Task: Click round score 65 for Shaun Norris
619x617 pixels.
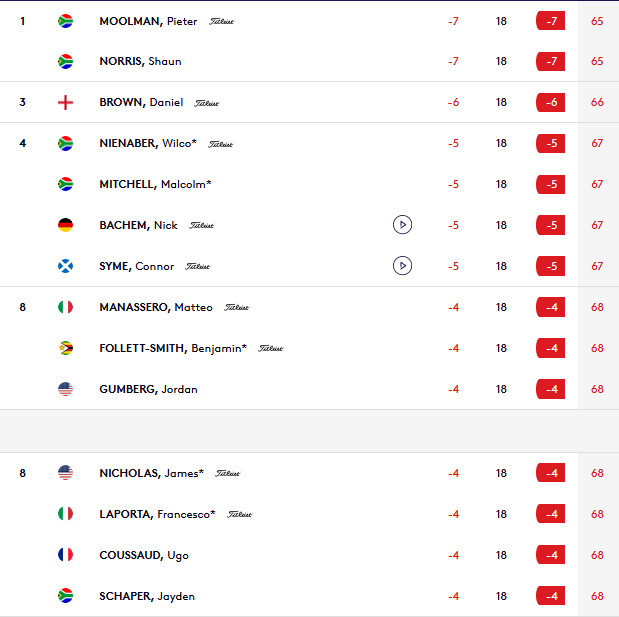Action: [x=597, y=61]
